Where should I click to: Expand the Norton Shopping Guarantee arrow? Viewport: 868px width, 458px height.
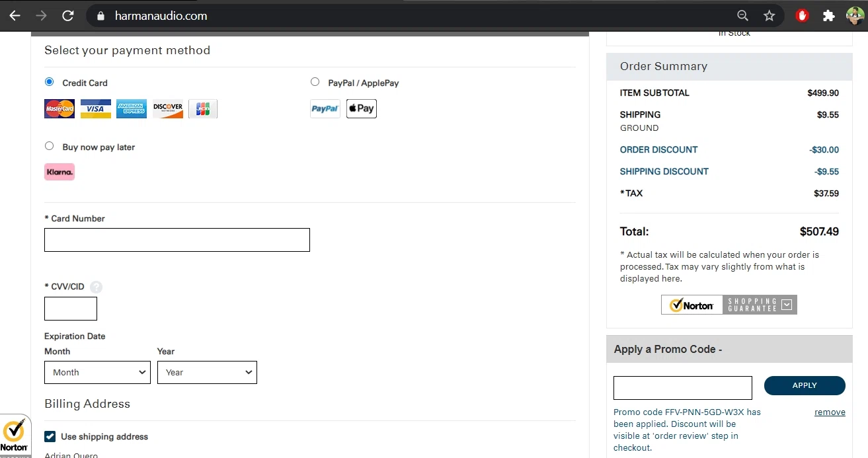(x=787, y=305)
